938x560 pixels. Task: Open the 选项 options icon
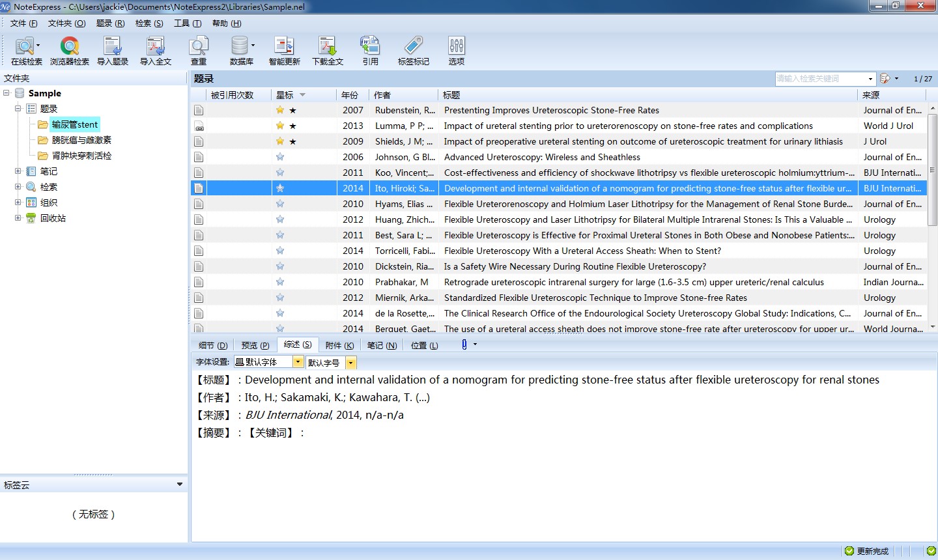tap(457, 51)
